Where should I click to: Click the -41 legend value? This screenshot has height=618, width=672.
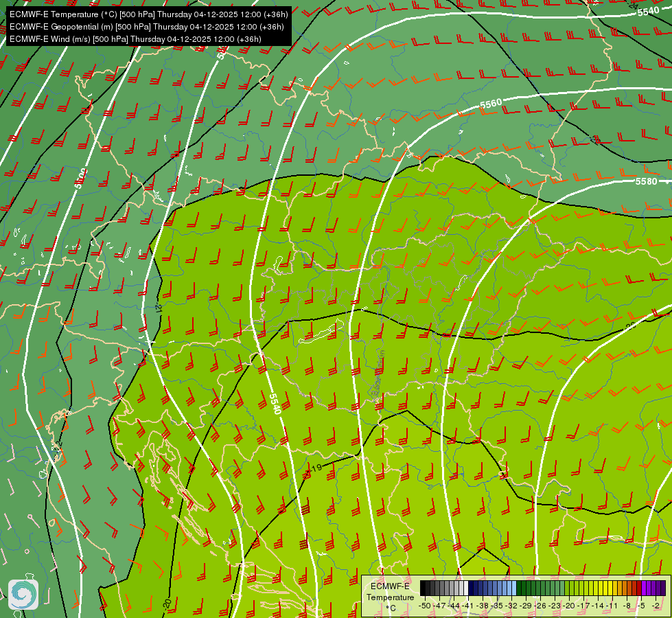[468, 606]
